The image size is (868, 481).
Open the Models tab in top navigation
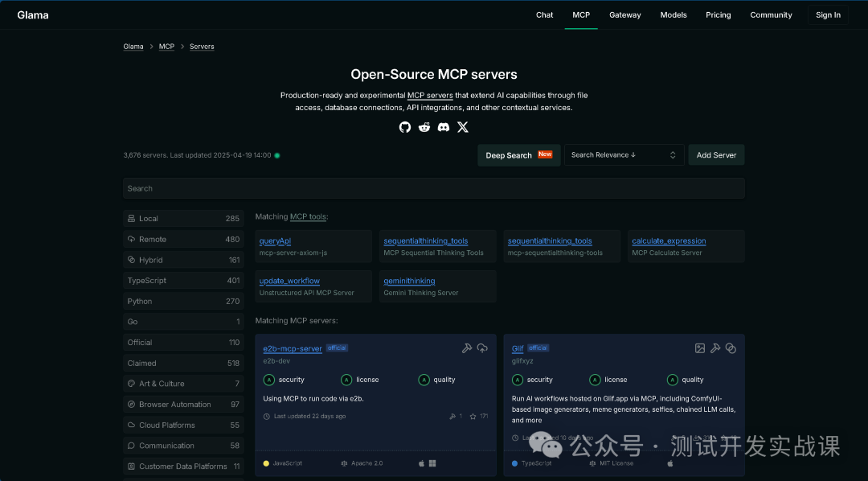674,15
